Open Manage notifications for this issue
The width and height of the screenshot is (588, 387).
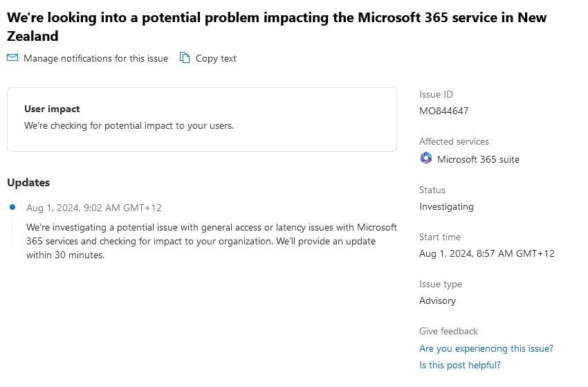tap(95, 59)
